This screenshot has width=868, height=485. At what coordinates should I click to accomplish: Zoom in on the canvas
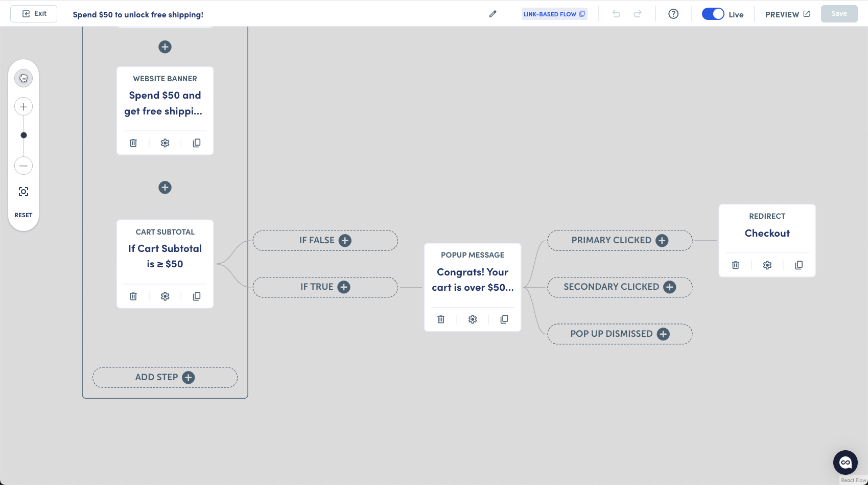pyautogui.click(x=23, y=106)
